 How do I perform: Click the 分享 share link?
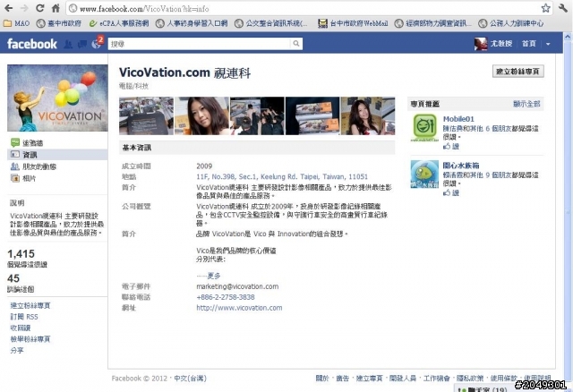point(17,350)
